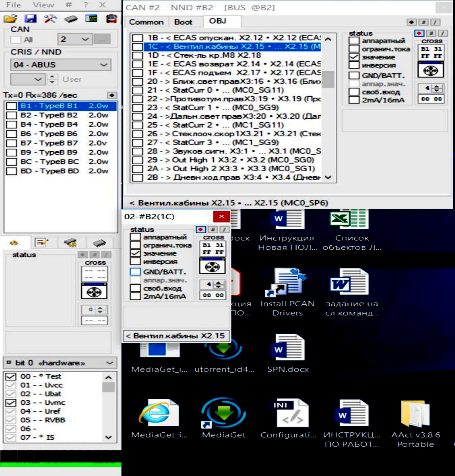Click the red toolbox icon in toolbar

tap(112, 18)
